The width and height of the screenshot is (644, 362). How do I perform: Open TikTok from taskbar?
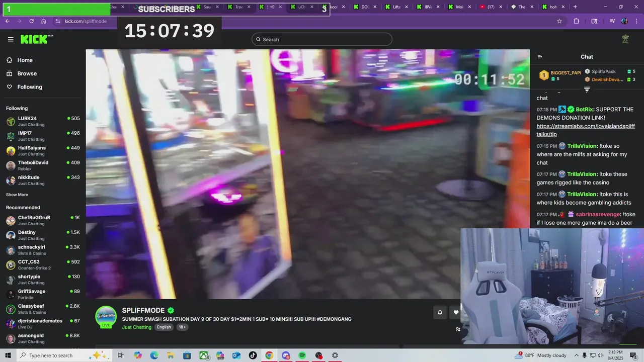click(253, 355)
